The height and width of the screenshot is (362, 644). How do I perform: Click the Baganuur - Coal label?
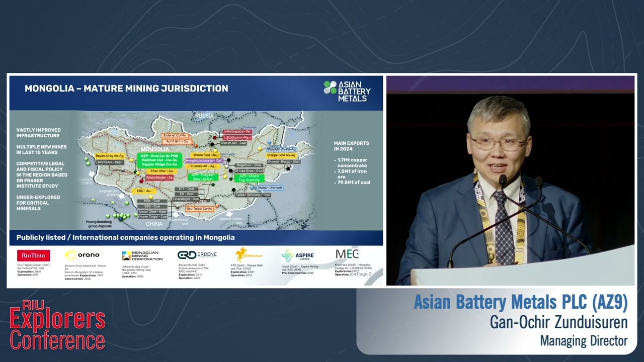(249, 165)
